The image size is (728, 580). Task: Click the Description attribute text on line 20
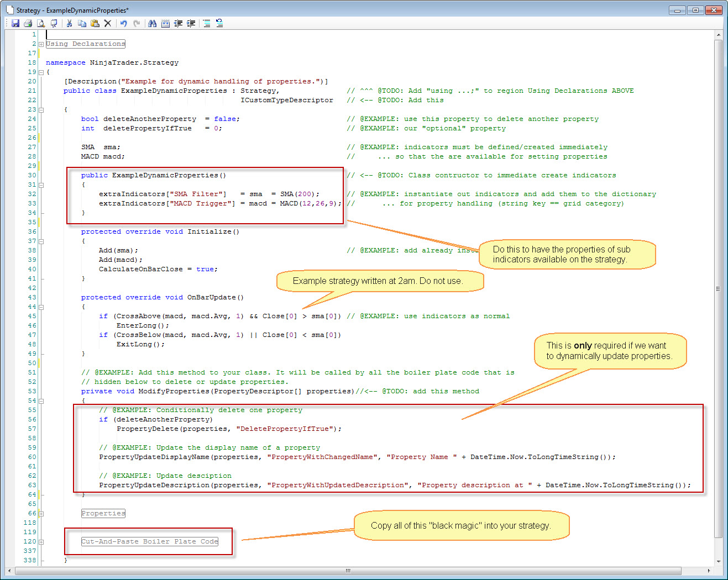[x=196, y=81]
